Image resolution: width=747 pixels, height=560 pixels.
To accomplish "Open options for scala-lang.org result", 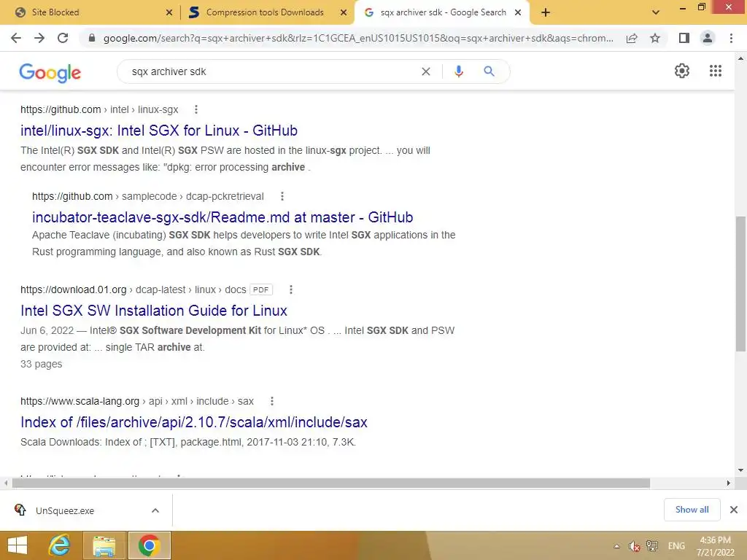I will (271, 402).
